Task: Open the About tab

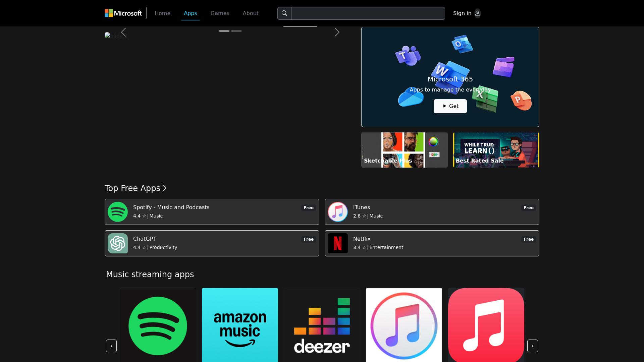Action: pyautogui.click(x=251, y=13)
